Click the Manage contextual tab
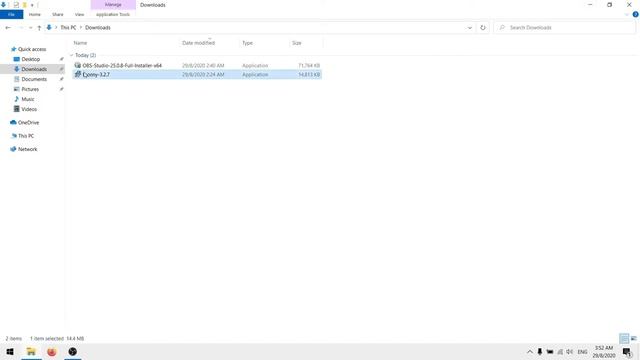This screenshot has width=640, height=360. point(113,4)
